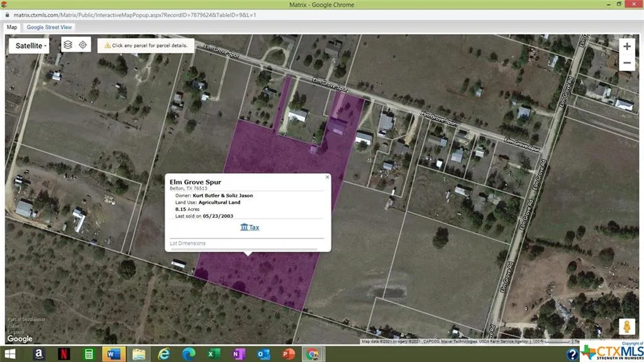
Task: Click the browser address bar URL
Action: (x=135, y=14)
